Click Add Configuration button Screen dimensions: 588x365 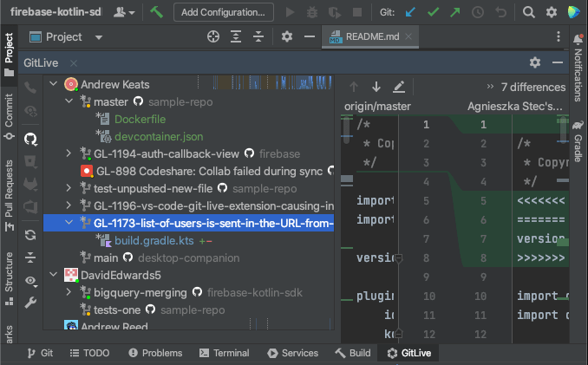click(224, 12)
